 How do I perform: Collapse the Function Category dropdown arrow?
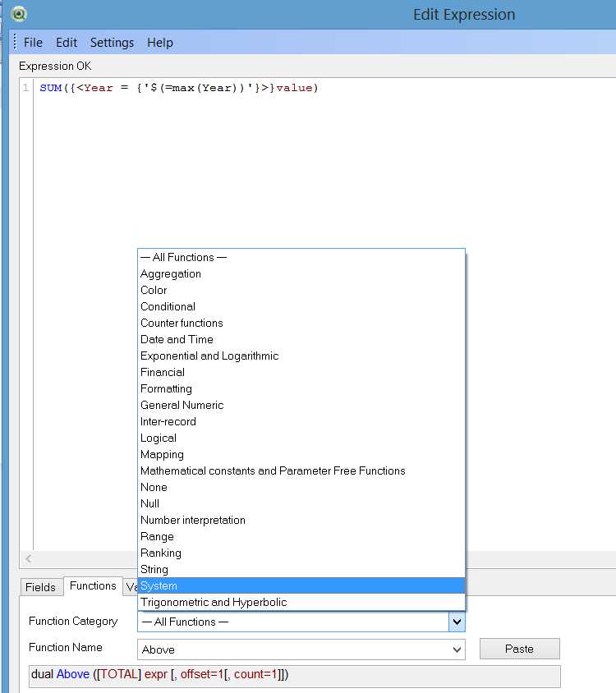tap(457, 622)
